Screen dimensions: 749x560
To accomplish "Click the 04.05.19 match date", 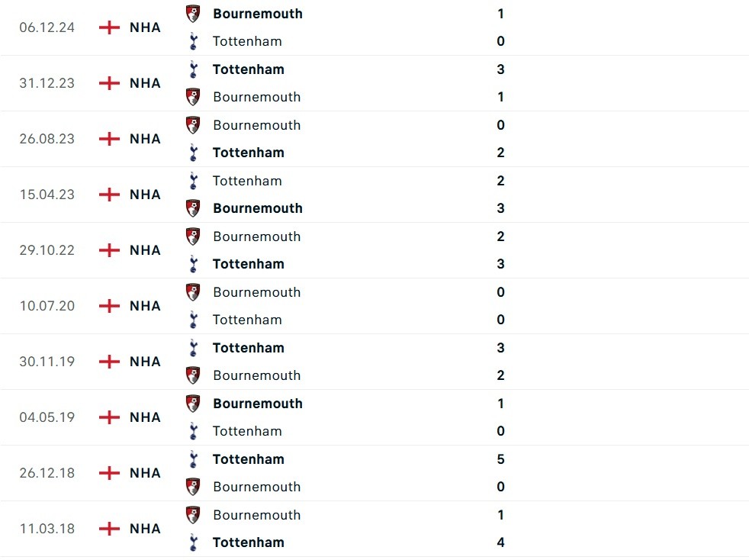I will click(47, 417).
